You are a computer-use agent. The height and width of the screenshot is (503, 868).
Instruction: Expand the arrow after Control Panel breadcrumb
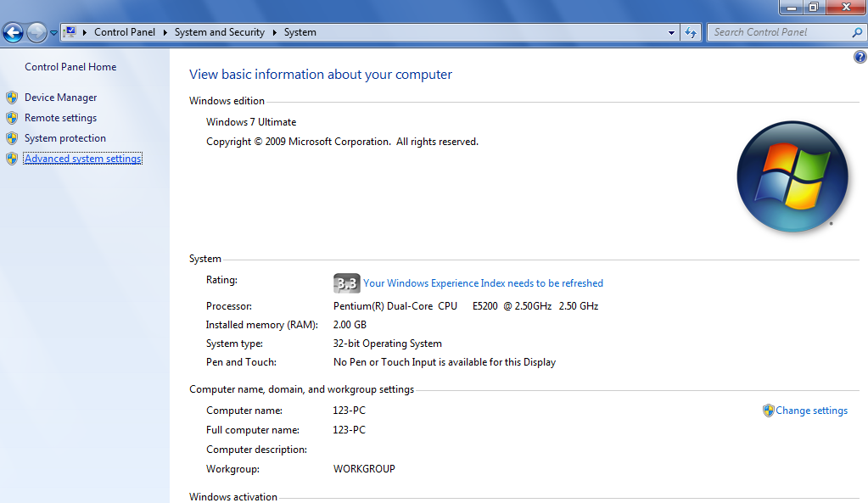tap(165, 32)
